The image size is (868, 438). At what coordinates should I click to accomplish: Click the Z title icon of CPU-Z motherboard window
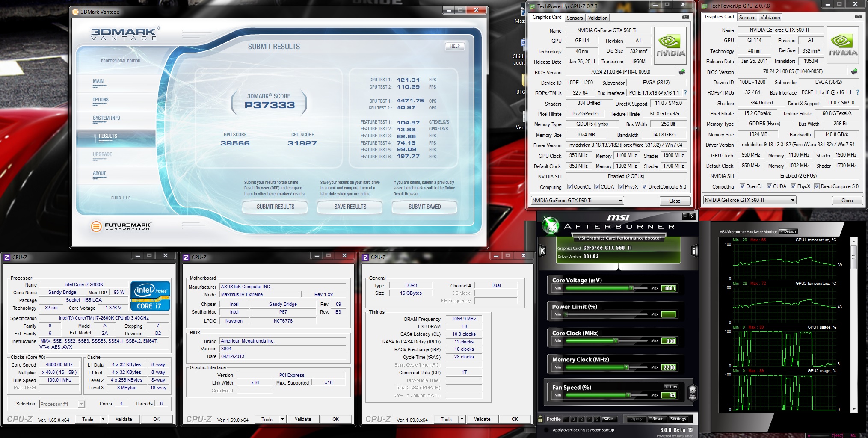pos(186,257)
